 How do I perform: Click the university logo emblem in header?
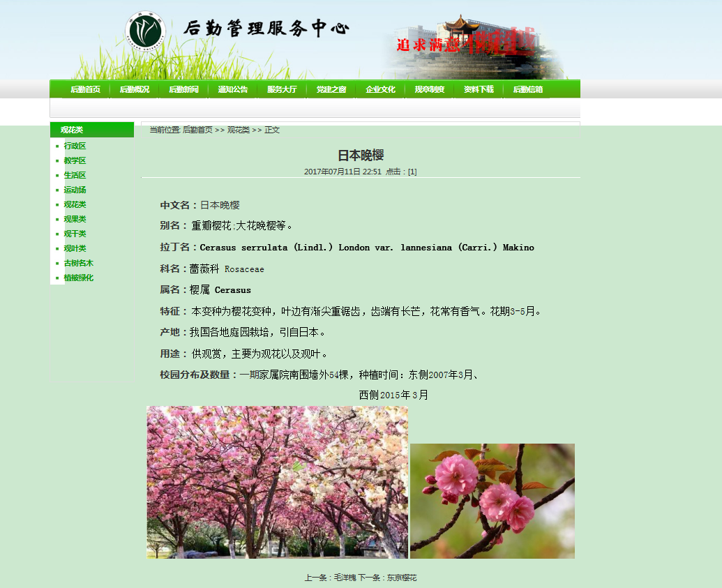pos(144,31)
